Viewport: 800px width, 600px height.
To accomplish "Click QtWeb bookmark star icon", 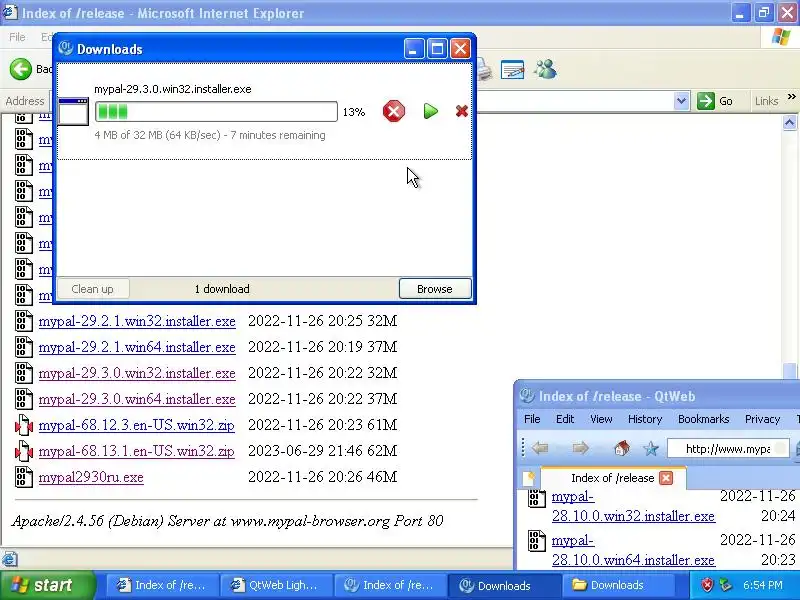I will click(x=651, y=448).
